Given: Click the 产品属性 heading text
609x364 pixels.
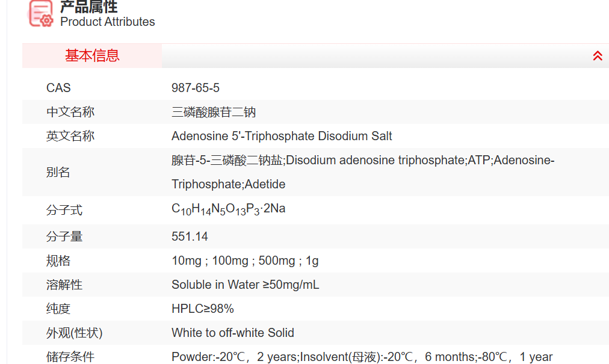Looking at the screenshot, I should click(88, 7).
